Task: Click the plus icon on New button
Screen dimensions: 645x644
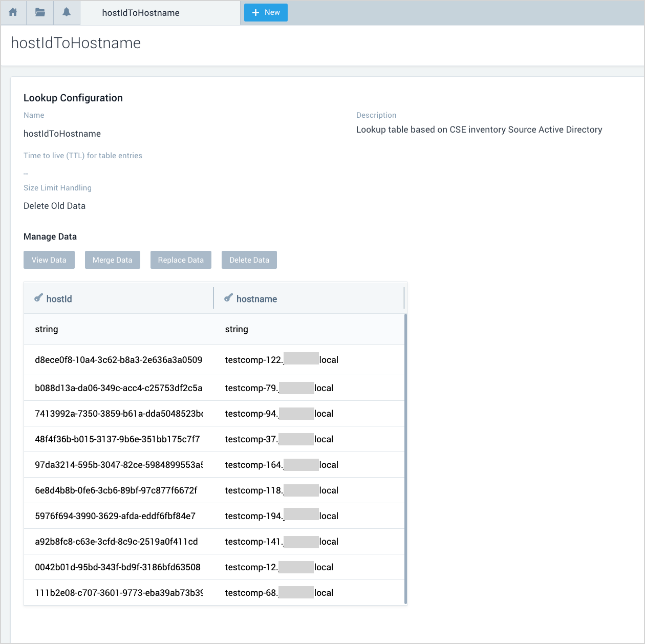Action: (256, 13)
